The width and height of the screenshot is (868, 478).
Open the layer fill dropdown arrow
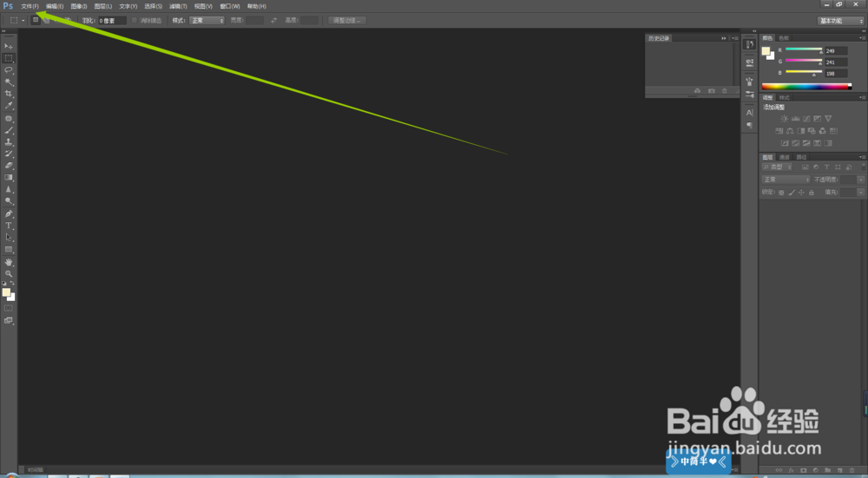pos(861,193)
